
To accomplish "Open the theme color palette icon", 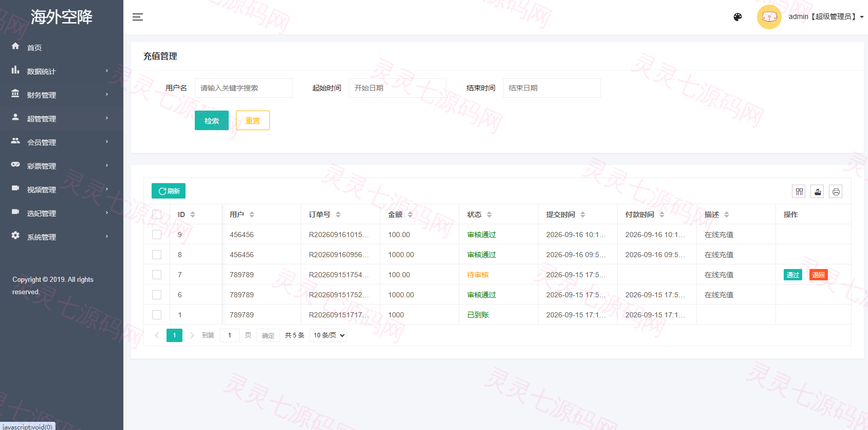I will 737,17.
